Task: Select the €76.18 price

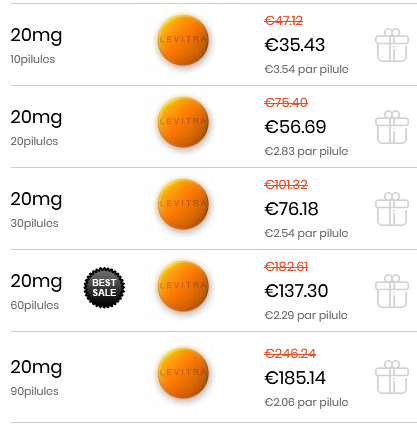Action: click(291, 209)
